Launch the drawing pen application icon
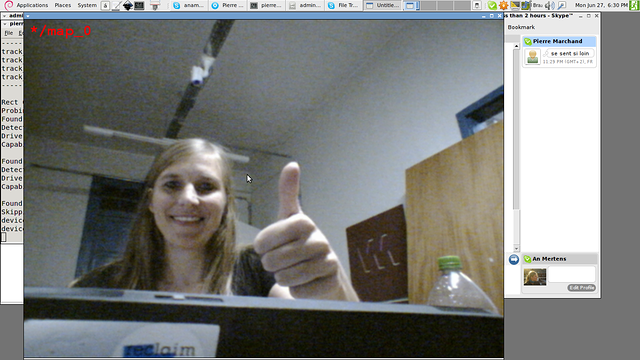Viewport: 640px width, 360px height. pyautogui.click(x=116, y=5)
